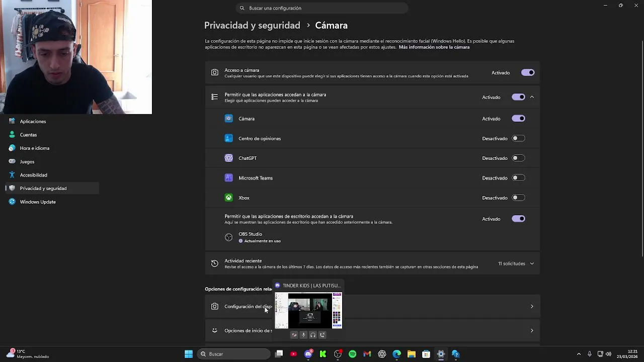644x362 pixels.
Task: Click the camera icon beside Acceso a cámara
Action: pos(215,72)
